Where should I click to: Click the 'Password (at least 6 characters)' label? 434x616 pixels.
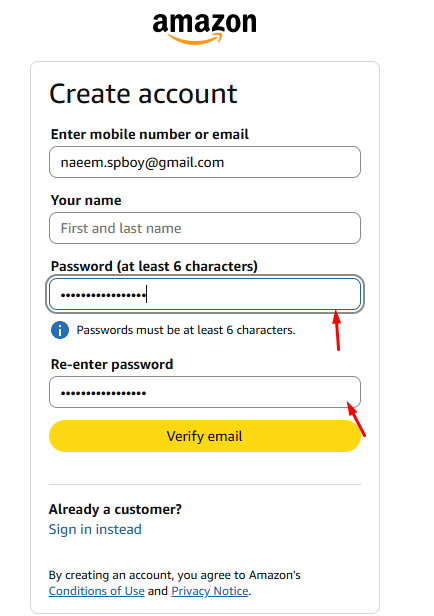pyautogui.click(x=154, y=266)
